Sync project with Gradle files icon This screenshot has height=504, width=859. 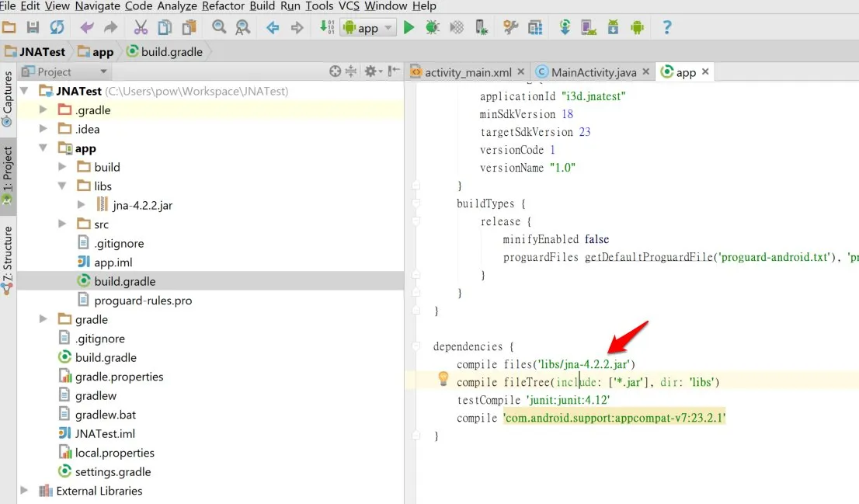(565, 27)
